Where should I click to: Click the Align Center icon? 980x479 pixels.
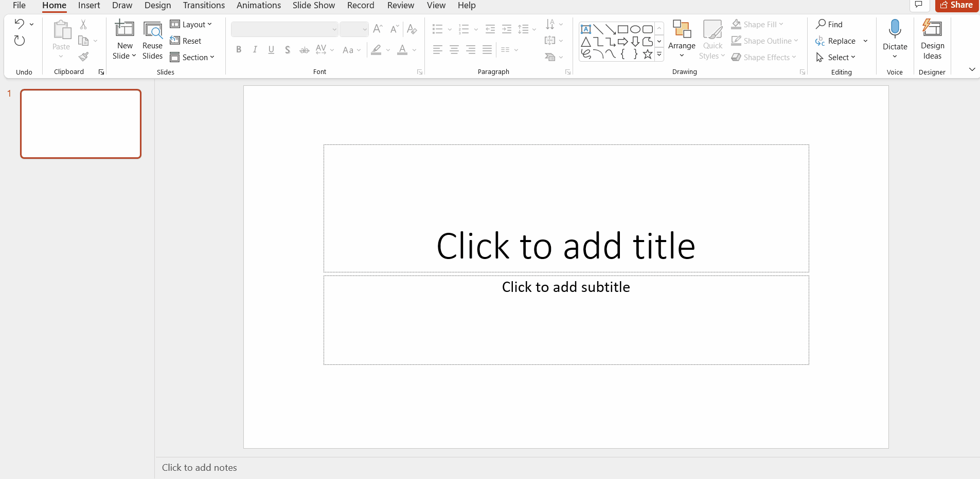coord(454,49)
